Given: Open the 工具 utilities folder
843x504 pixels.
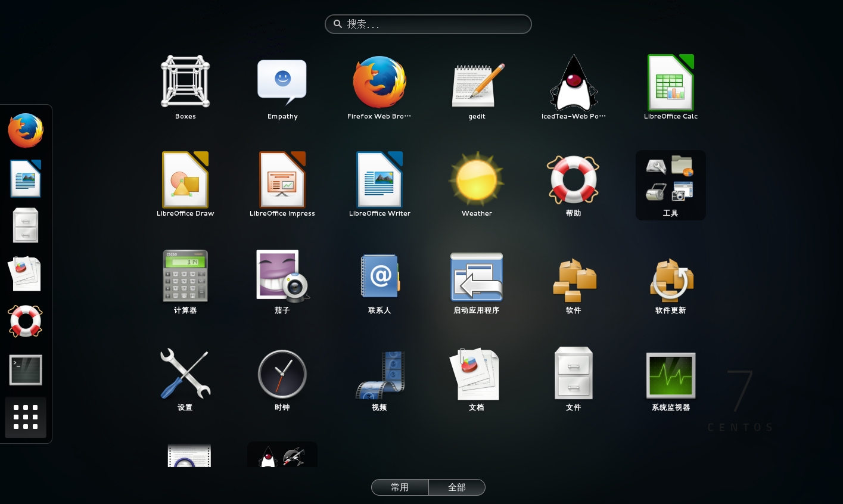Looking at the screenshot, I should coord(670,185).
